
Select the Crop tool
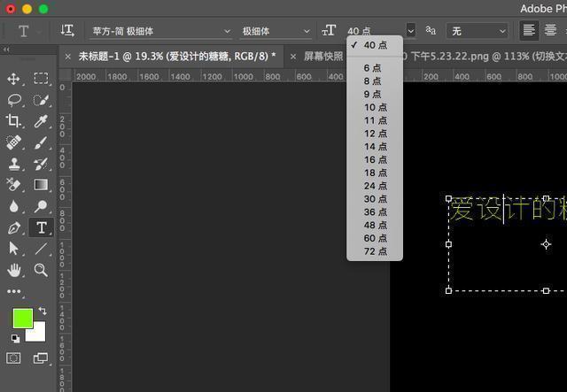(x=14, y=121)
